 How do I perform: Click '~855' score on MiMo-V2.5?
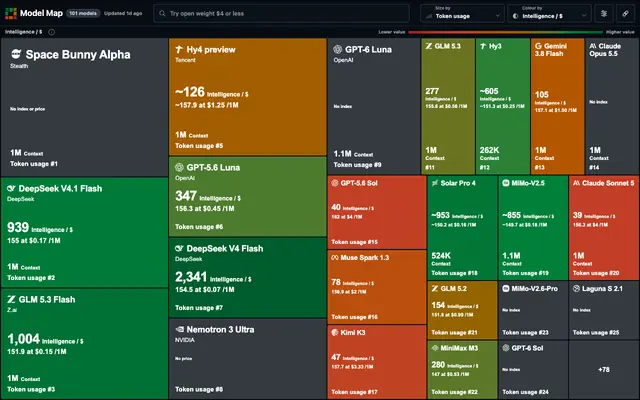(x=511, y=215)
